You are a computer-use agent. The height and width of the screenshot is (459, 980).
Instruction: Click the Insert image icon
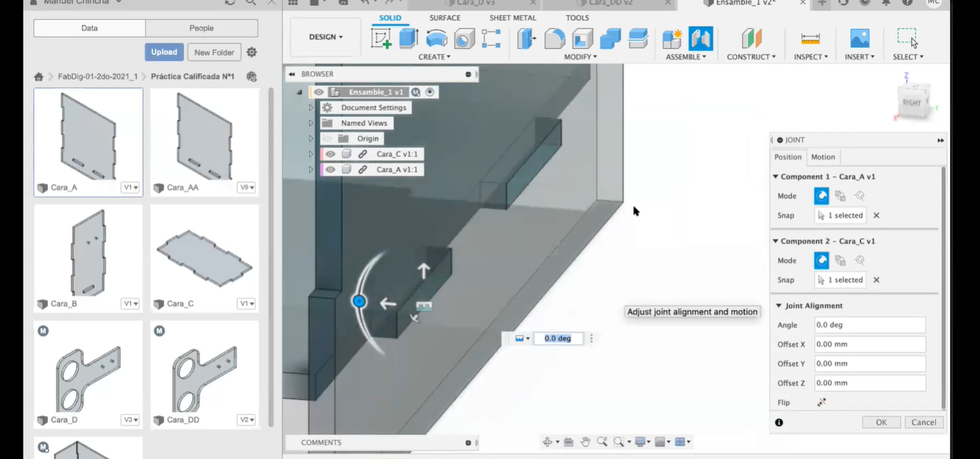pos(860,38)
